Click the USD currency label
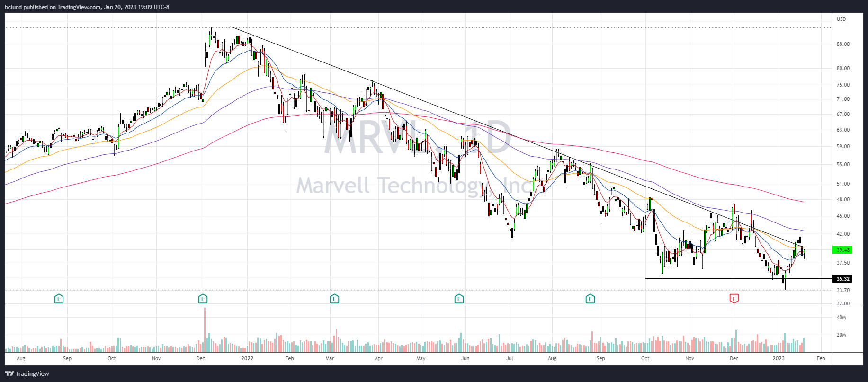Image resolution: width=868 pixels, height=382 pixels. click(841, 19)
